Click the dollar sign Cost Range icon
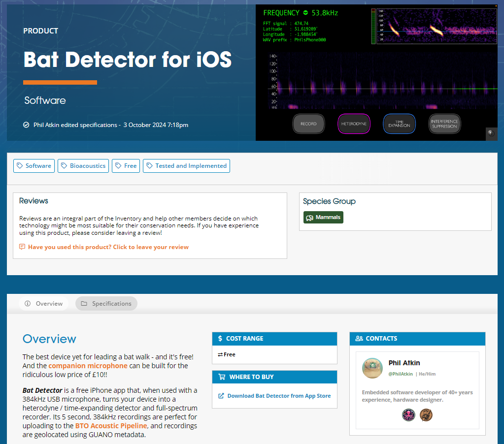The height and width of the screenshot is (444, 504). click(220, 338)
